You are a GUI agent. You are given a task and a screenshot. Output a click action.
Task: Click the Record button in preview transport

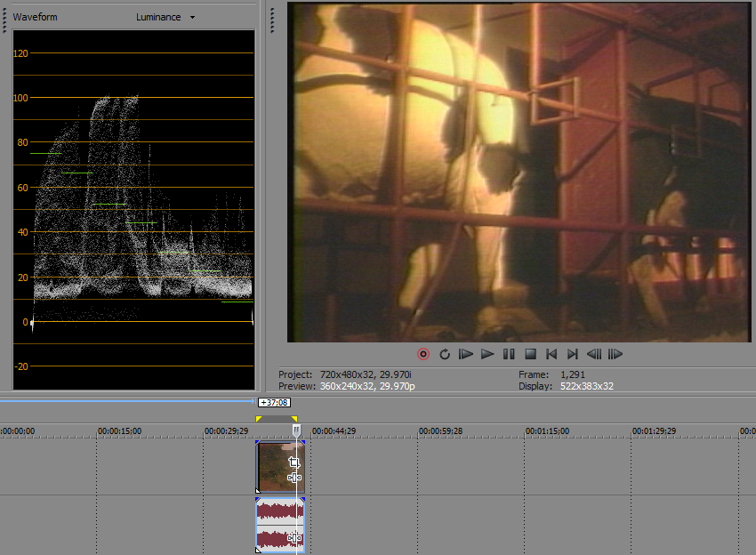tap(422, 354)
